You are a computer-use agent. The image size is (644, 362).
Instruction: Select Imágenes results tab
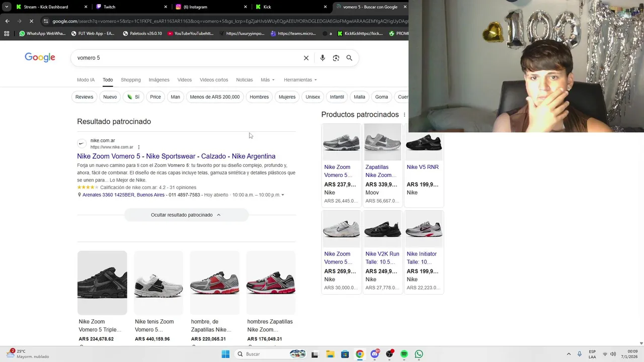click(x=159, y=80)
